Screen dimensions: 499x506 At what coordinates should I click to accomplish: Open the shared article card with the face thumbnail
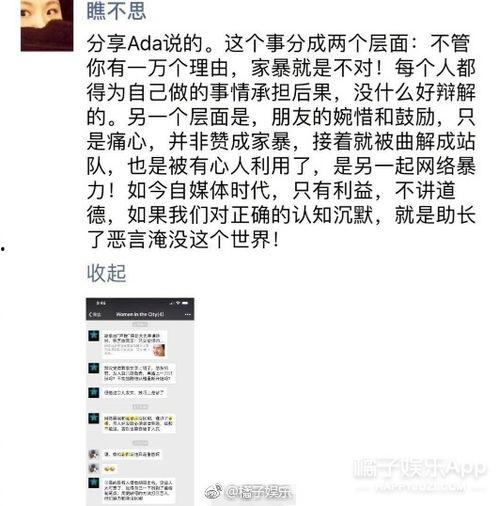coord(135,344)
